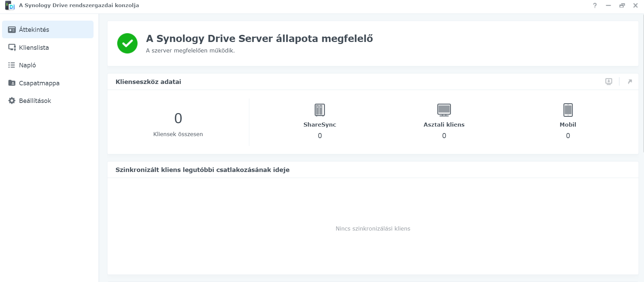Click 'Szinkronizált kliens legutóbbi csatlakozásának ideje' heading

[203, 170]
